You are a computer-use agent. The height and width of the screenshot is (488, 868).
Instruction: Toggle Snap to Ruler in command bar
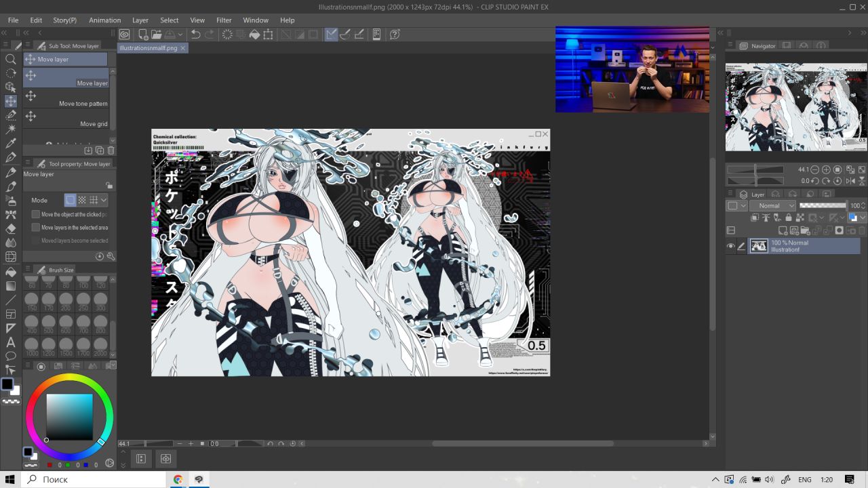[x=332, y=35]
